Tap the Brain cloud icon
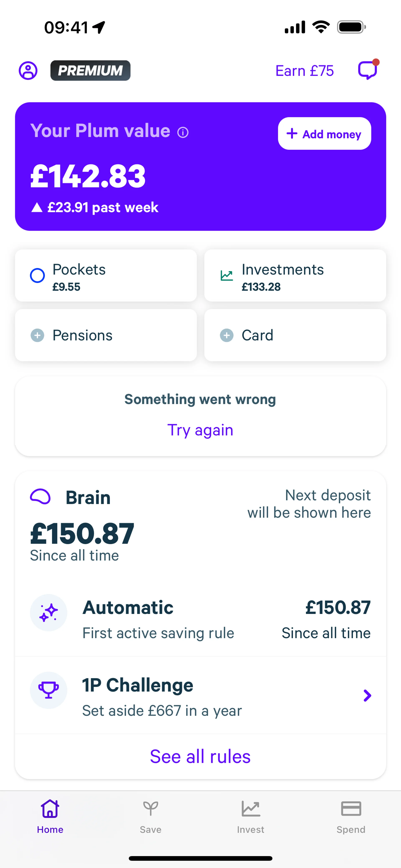Image resolution: width=401 pixels, height=868 pixels. click(41, 496)
